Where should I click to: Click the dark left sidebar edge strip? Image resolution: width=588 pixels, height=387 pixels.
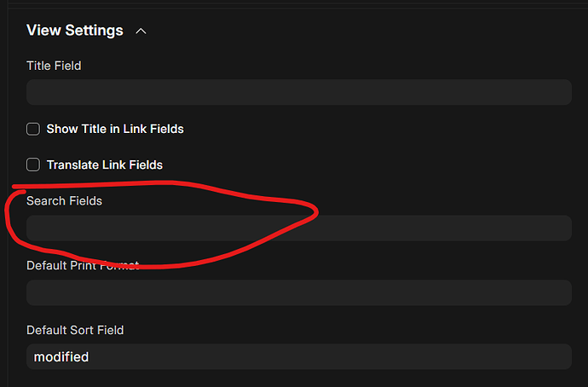[x=3, y=193]
